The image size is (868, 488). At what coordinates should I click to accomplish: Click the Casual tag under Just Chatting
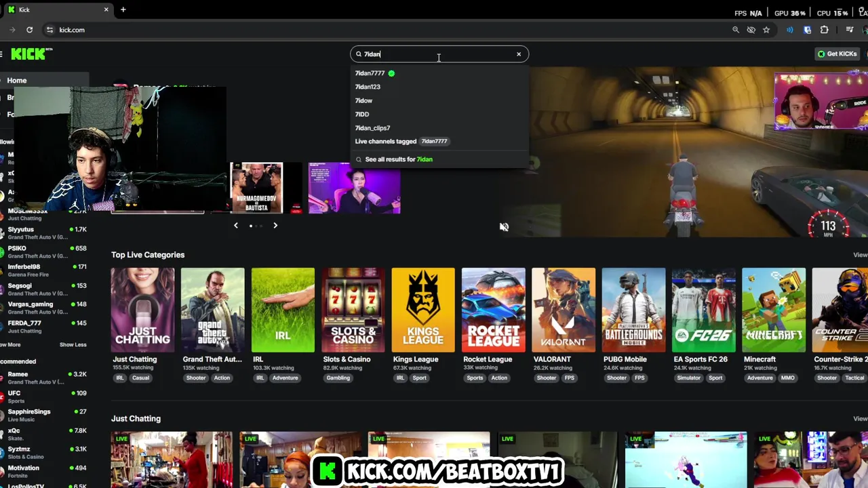(x=140, y=378)
